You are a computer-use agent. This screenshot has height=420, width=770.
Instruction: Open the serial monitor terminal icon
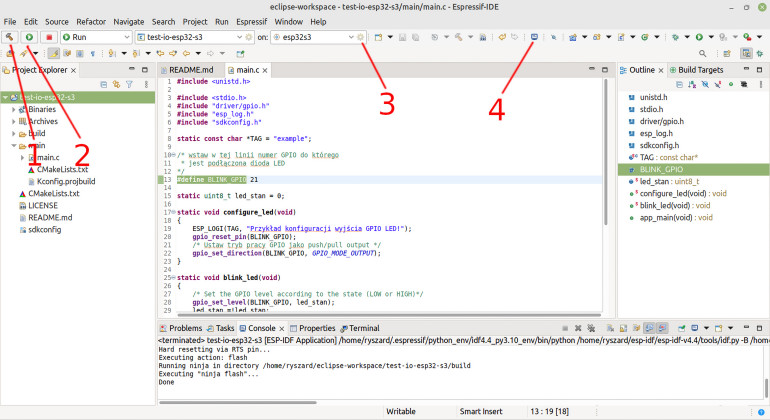pyautogui.click(x=535, y=37)
